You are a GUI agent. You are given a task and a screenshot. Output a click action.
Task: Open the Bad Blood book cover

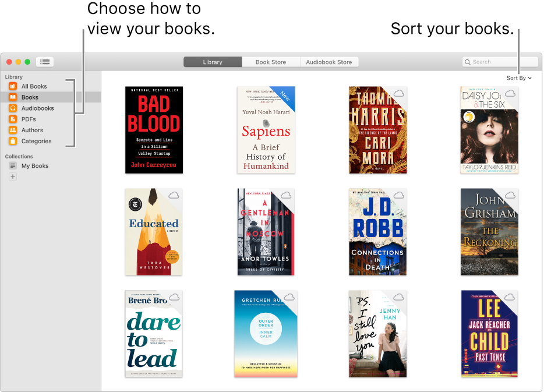click(x=154, y=130)
